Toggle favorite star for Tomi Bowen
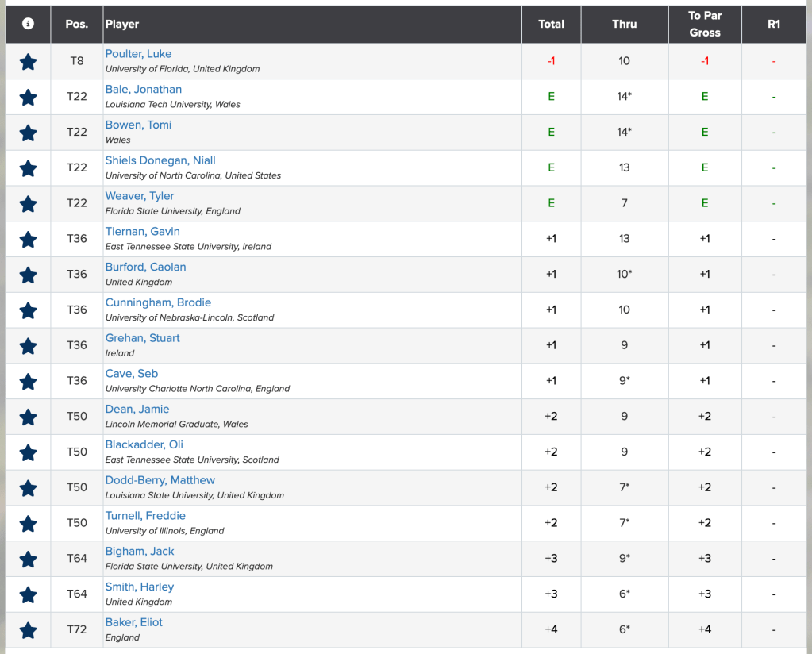The width and height of the screenshot is (812, 654). [x=28, y=133]
